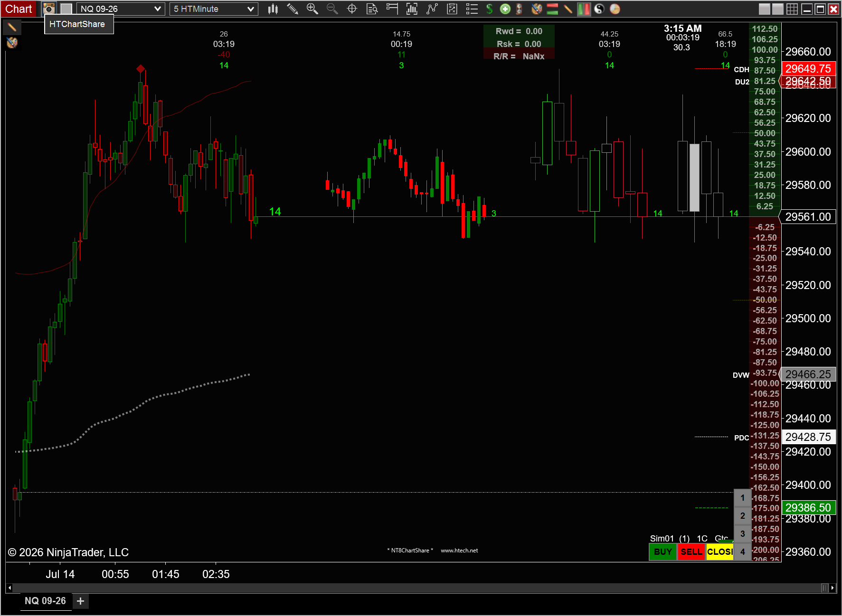This screenshot has height=616, width=842.
Task: Open the Indicators icon
Action: 412,9
